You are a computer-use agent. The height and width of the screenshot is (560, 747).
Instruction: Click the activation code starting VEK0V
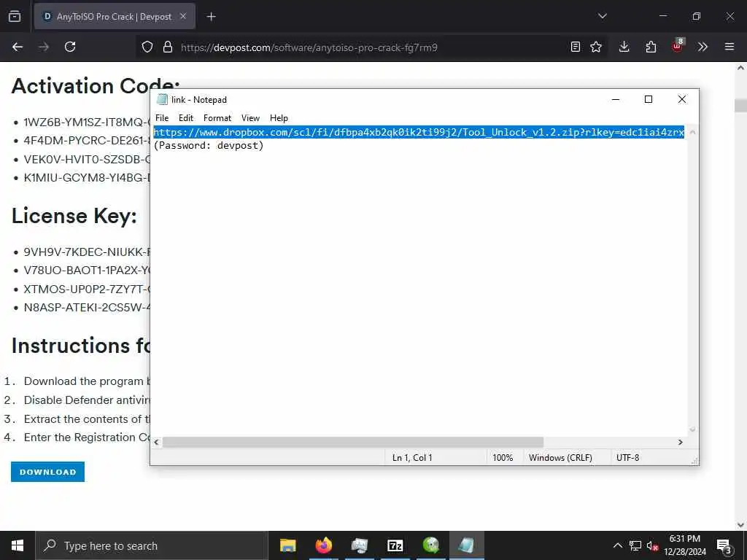[x=87, y=160]
